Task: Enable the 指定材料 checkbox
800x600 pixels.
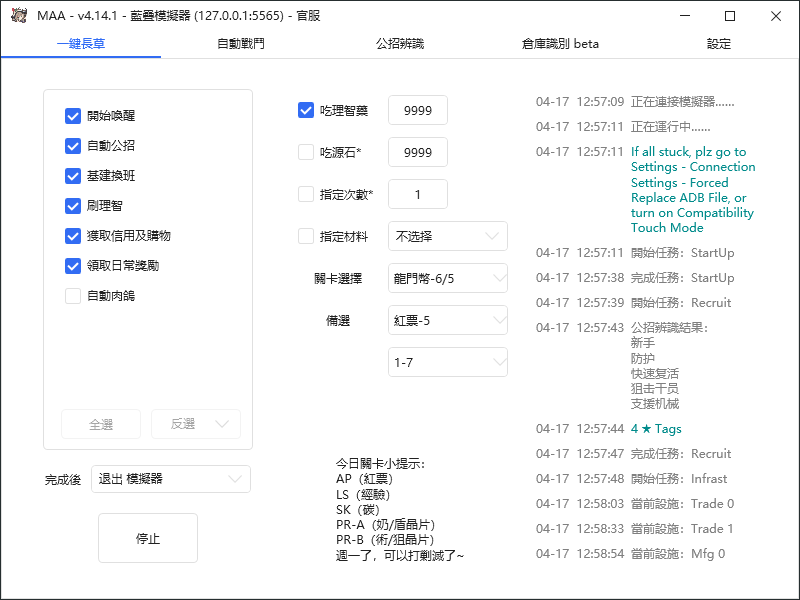Action: (306, 236)
